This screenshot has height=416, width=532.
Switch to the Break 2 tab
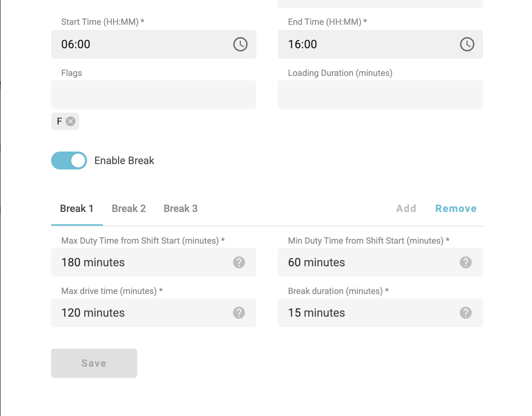[129, 209]
